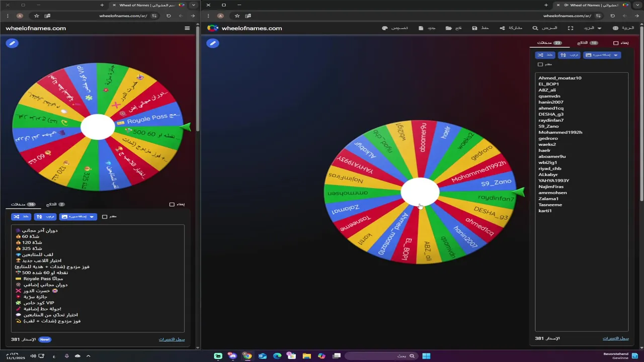Image resolution: width=644 pixels, height=362 pixels.
Task: Spin the prize wheel in the left window
Action: pyautogui.click(x=98, y=127)
